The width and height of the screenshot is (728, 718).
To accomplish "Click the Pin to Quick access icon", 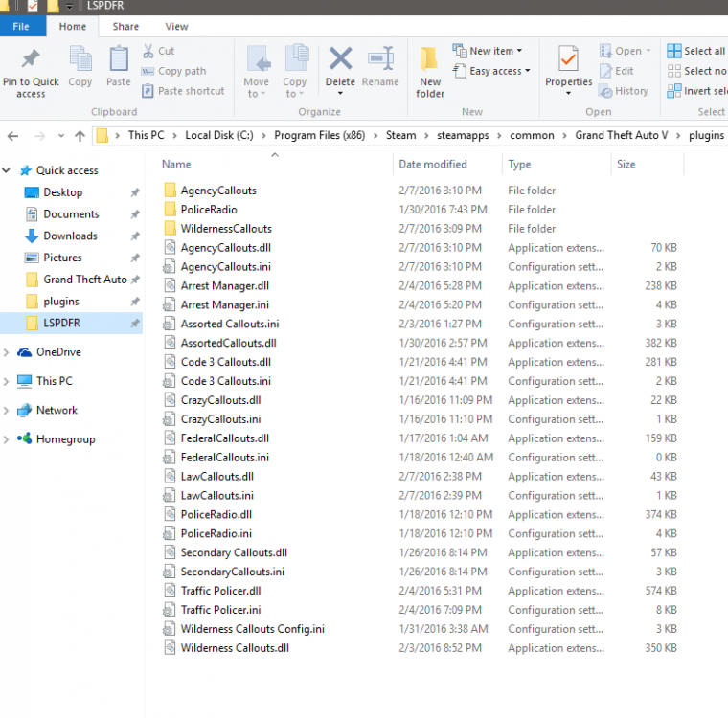I will 31,59.
